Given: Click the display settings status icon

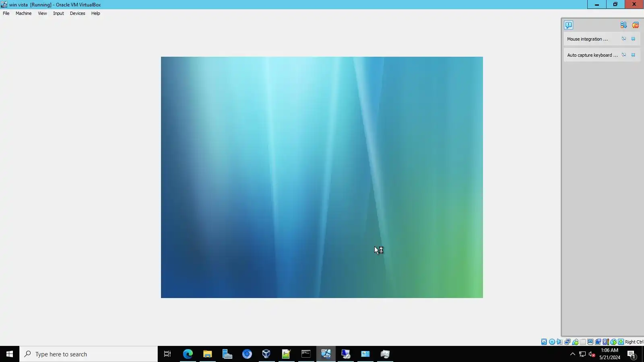Looking at the screenshot, I should pos(590,342).
